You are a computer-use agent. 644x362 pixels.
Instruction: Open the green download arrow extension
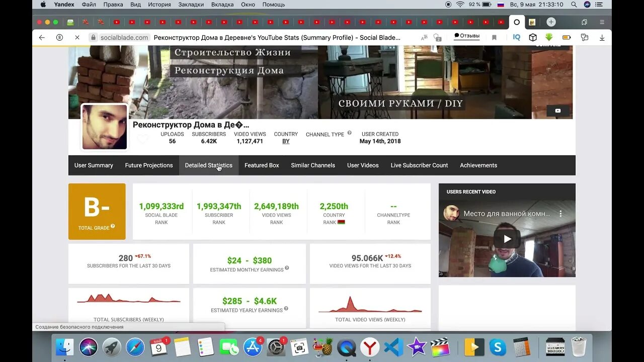coord(549,38)
